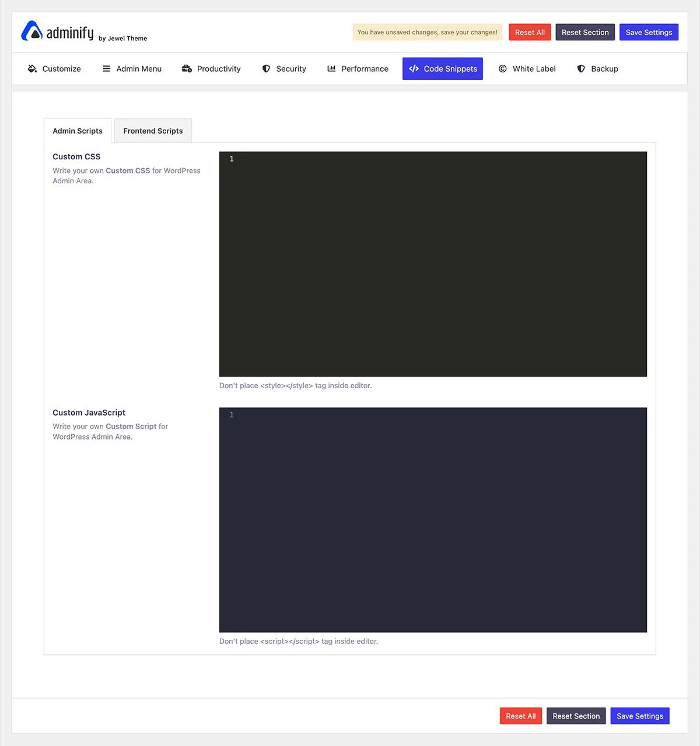
Task: Click line number 1 in JavaScript editor
Action: 232,414
